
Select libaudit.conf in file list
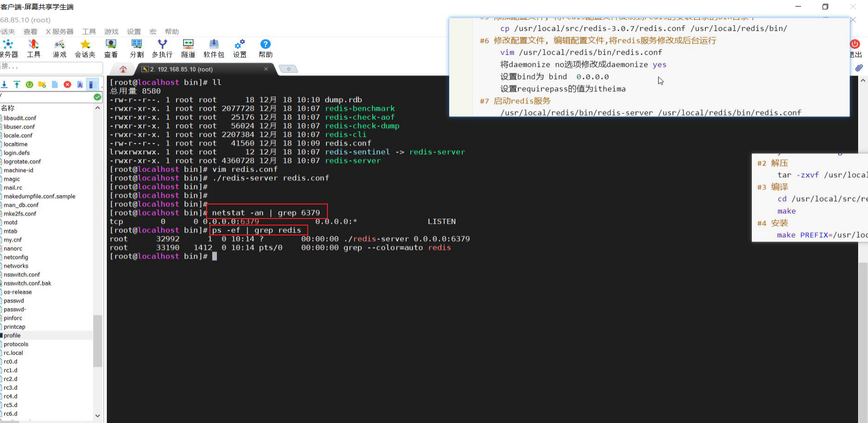[x=20, y=118]
